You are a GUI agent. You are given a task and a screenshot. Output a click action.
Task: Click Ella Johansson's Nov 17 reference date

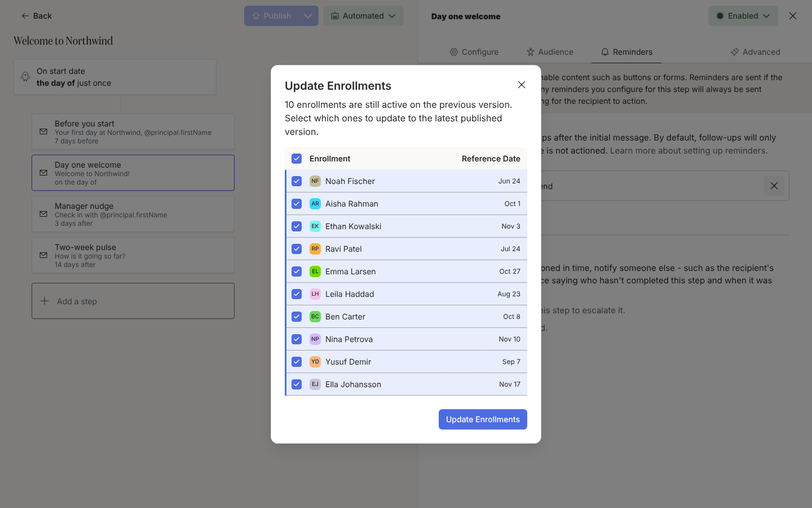510,384
